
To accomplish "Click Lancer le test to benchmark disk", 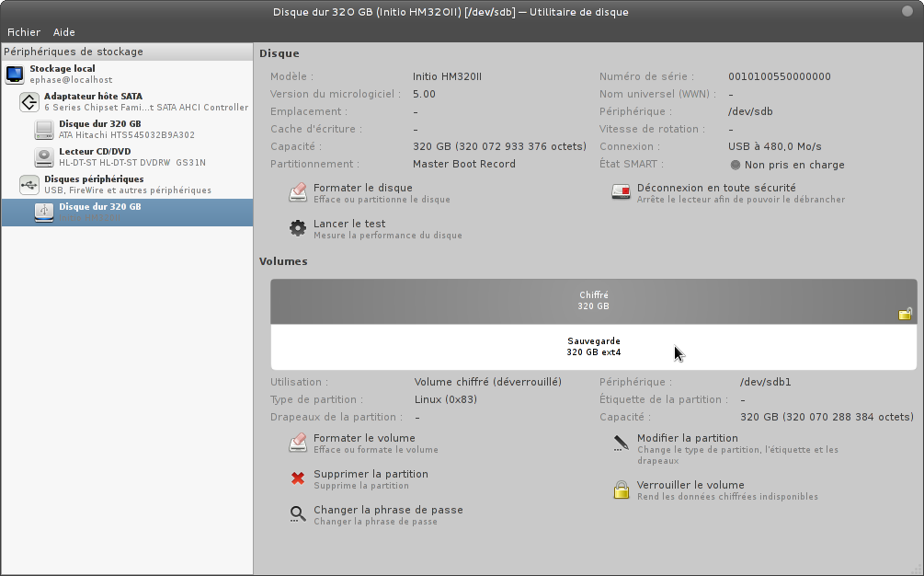I will 349,224.
